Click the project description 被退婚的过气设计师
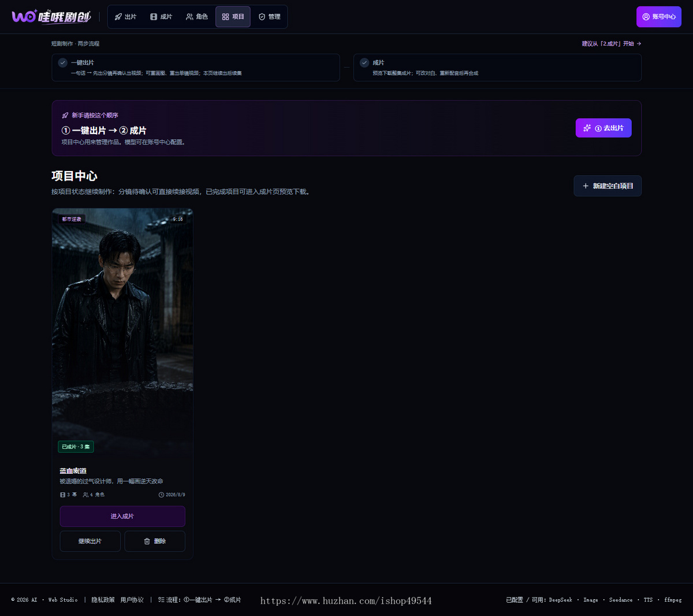 [111, 481]
